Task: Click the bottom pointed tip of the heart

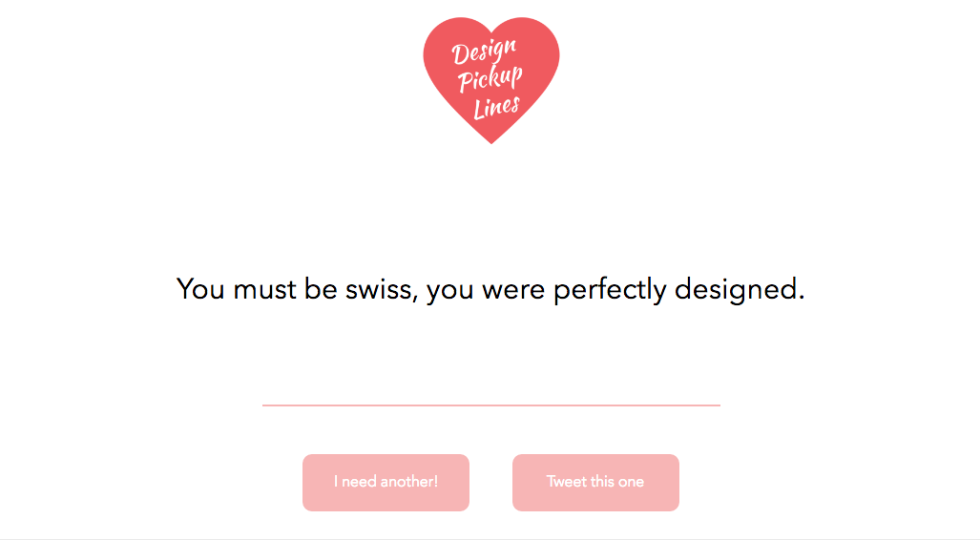Action: pos(490,140)
